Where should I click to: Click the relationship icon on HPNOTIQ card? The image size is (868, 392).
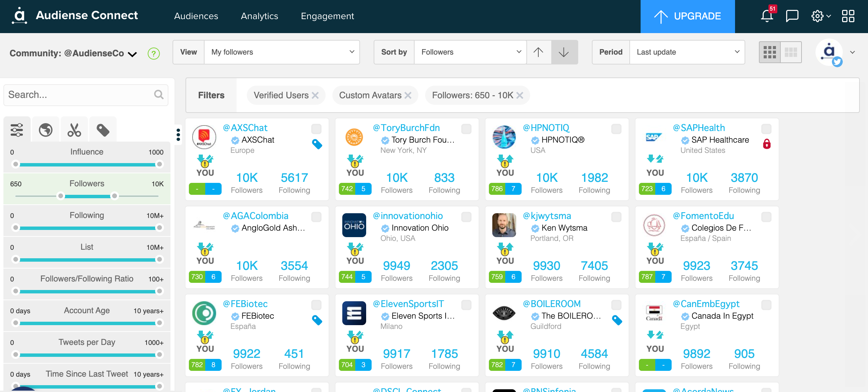[x=505, y=161]
